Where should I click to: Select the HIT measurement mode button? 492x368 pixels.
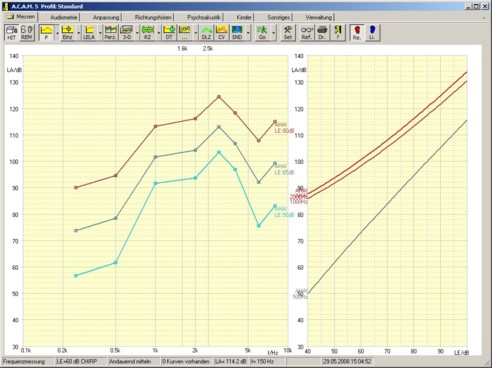[11, 33]
